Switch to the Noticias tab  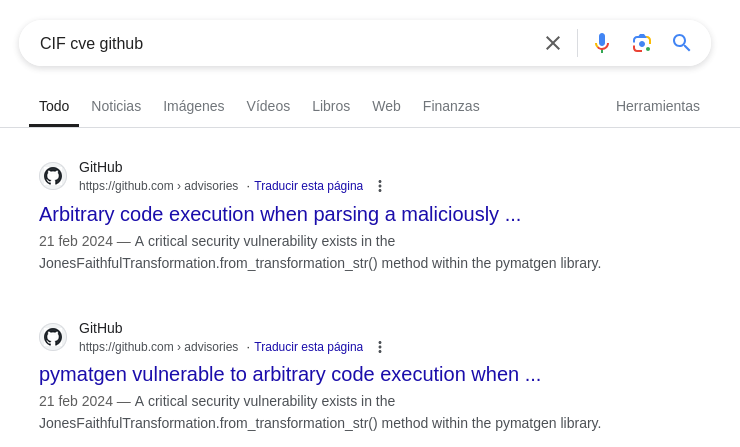pyautogui.click(x=116, y=106)
